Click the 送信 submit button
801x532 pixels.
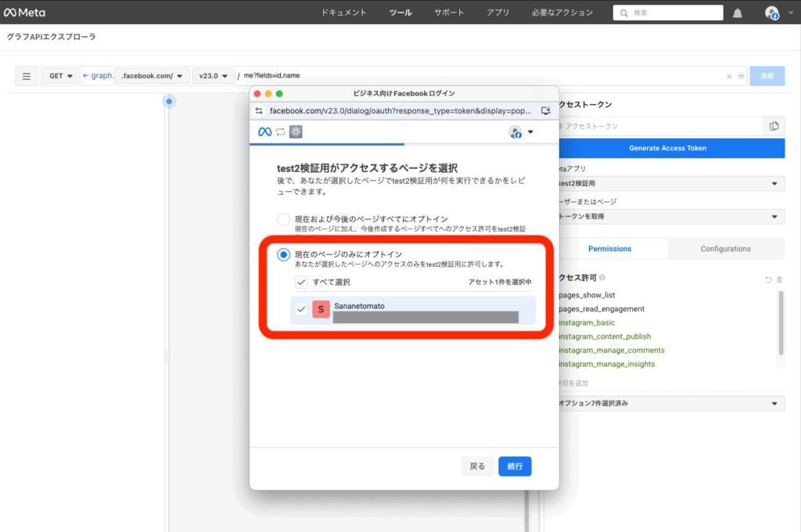767,76
